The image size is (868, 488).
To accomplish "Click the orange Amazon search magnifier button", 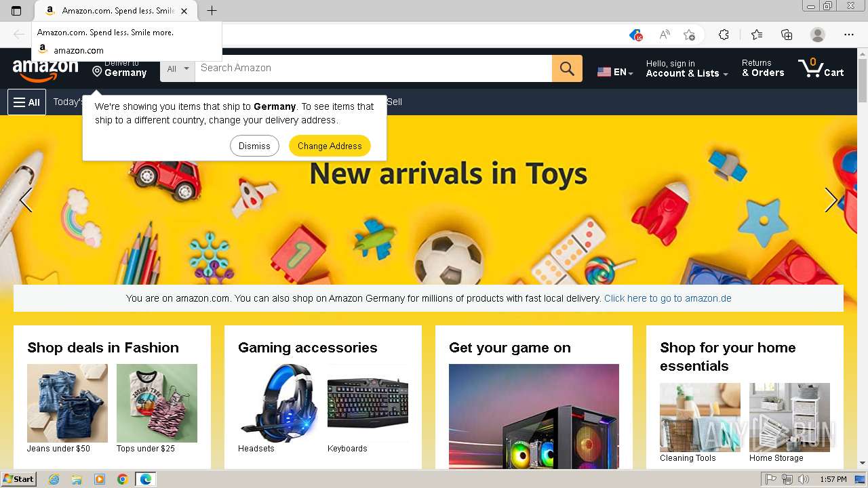I will tap(567, 68).
